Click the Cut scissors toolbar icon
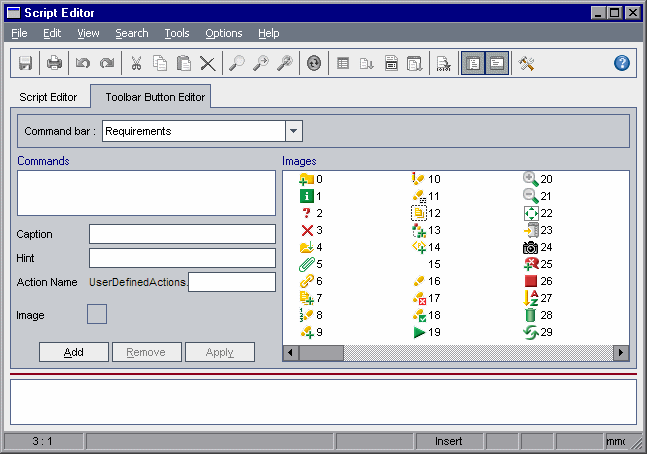 pyautogui.click(x=136, y=63)
